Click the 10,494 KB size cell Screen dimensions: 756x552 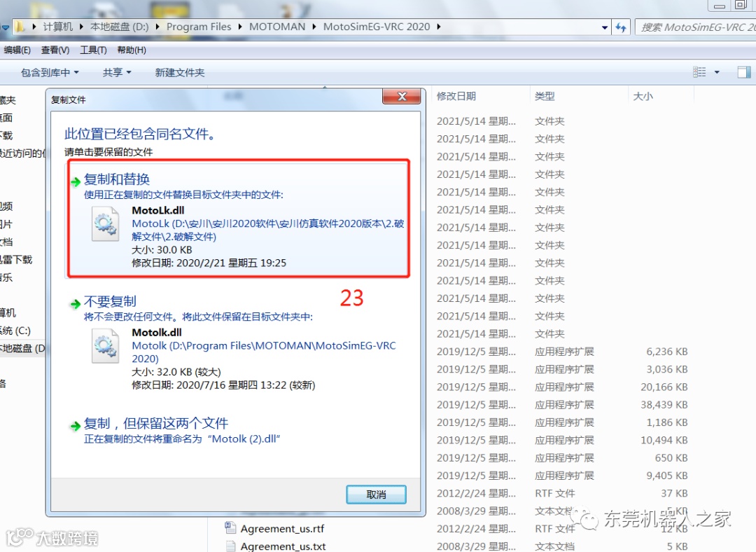pyautogui.click(x=664, y=440)
